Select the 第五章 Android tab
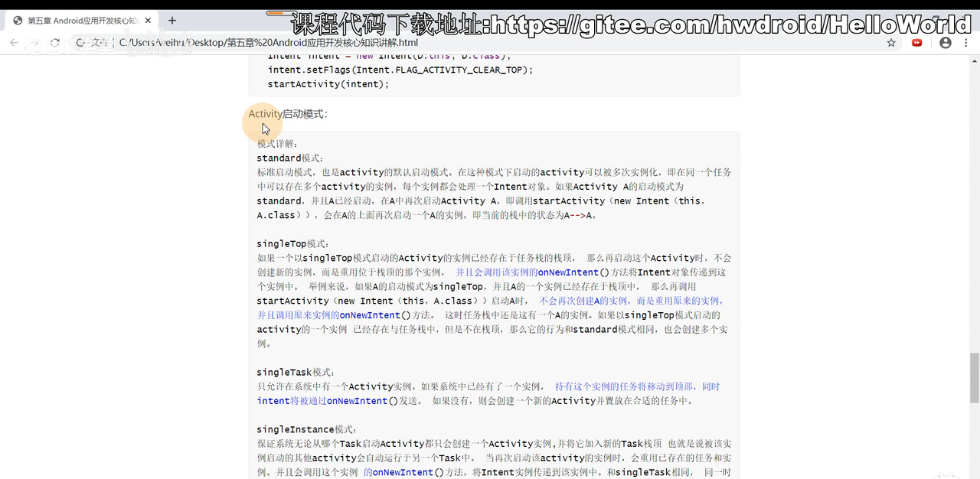 click(77, 21)
